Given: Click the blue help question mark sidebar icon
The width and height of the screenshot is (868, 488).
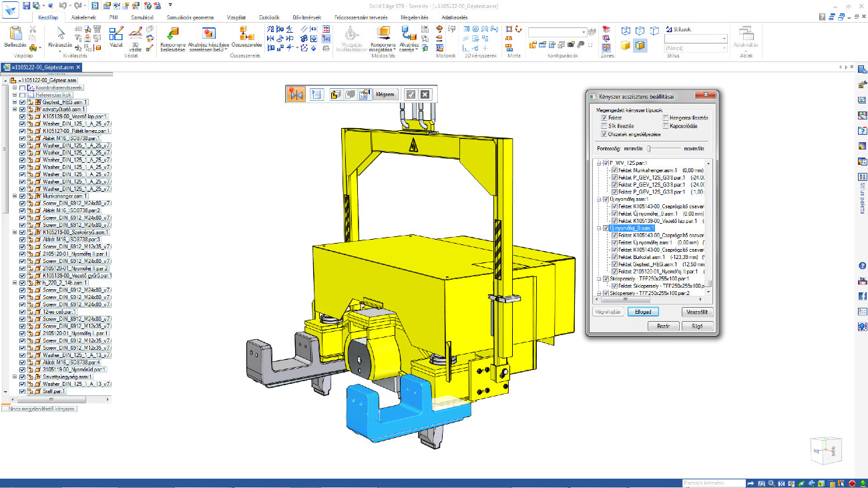Looking at the screenshot, I should [x=862, y=266].
